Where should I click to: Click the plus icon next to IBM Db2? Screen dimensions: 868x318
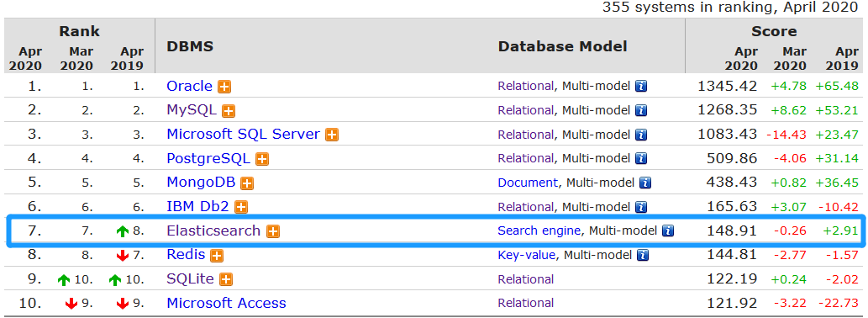241,207
